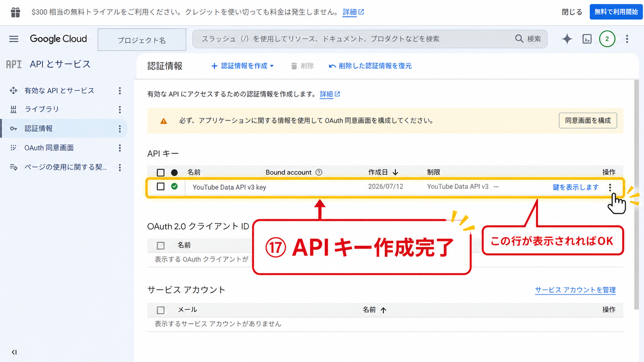
Task: Click the API とサービス header icon
Action: (x=14, y=64)
